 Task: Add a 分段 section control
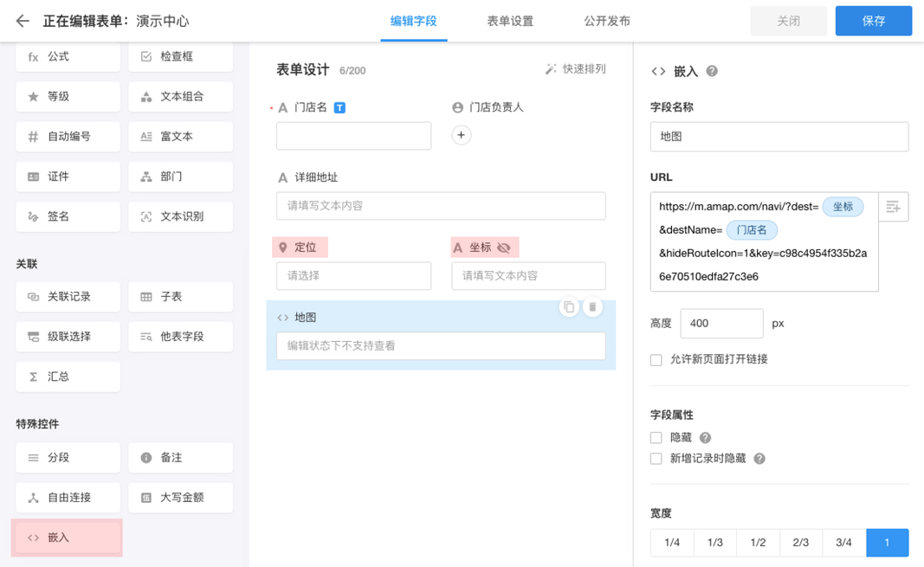(x=68, y=457)
